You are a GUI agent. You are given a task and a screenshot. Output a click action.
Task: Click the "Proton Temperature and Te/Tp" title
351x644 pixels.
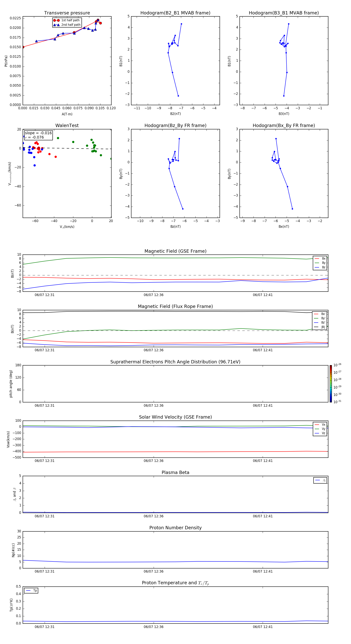pyautogui.click(x=175, y=583)
